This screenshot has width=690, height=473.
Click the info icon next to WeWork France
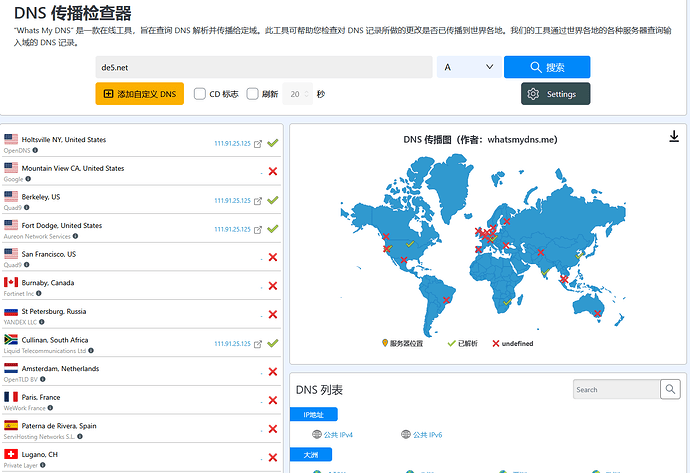point(50,408)
